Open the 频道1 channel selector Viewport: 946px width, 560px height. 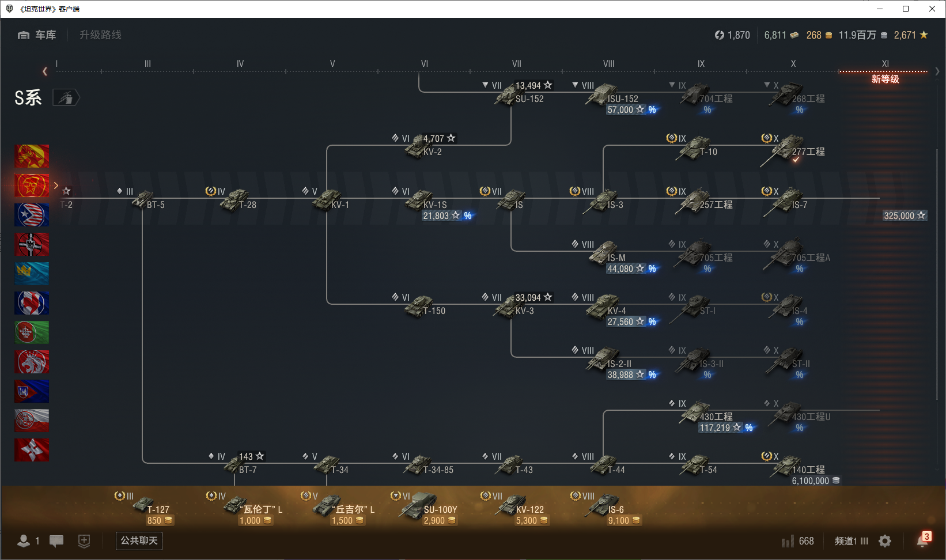(851, 541)
